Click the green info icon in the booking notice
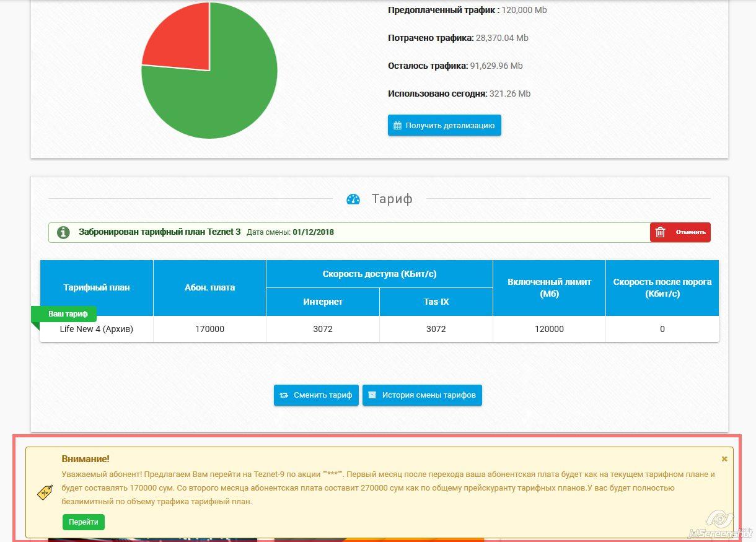This screenshot has width=756, height=542. click(63, 232)
